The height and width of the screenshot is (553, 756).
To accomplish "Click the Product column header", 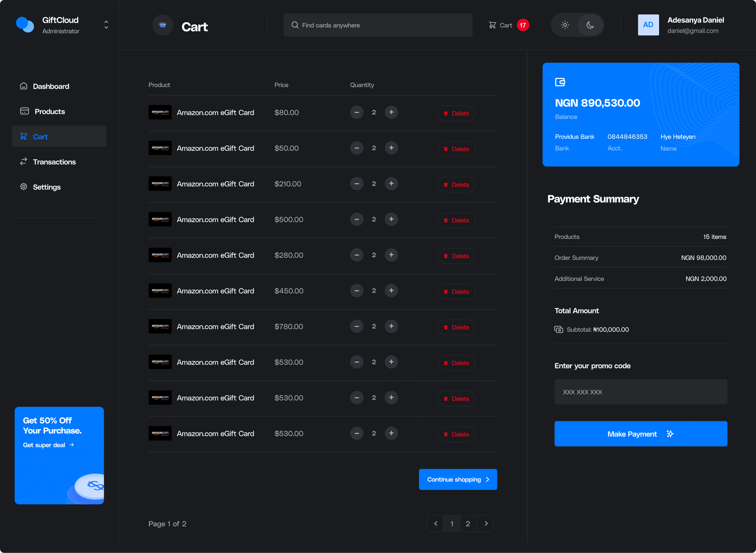I will coord(159,85).
